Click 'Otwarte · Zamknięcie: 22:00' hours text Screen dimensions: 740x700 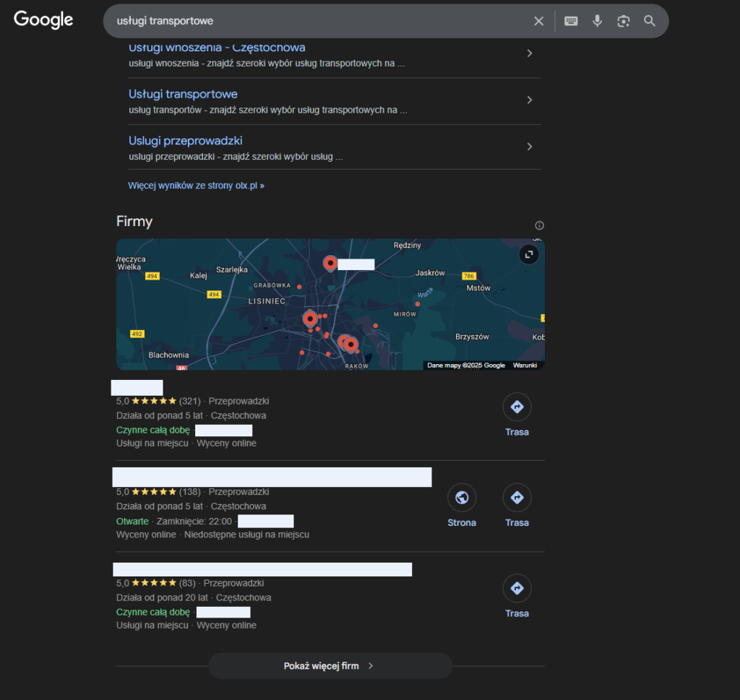tap(174, 522)
